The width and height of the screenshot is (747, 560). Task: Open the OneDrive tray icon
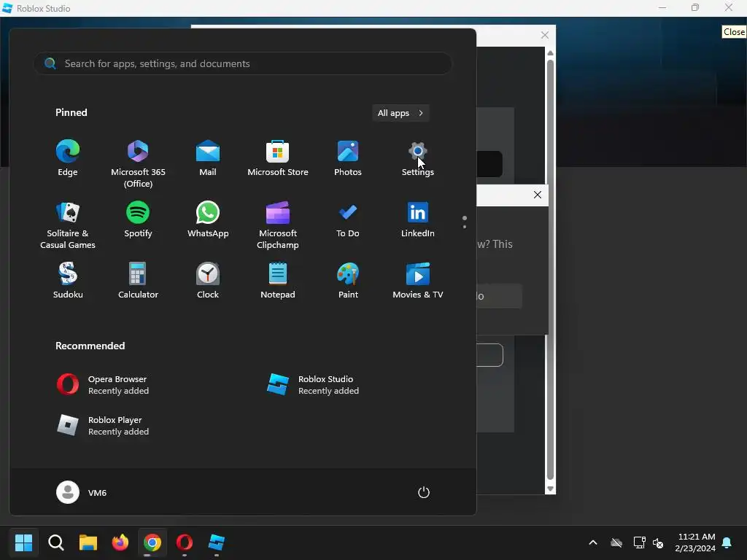616,542
